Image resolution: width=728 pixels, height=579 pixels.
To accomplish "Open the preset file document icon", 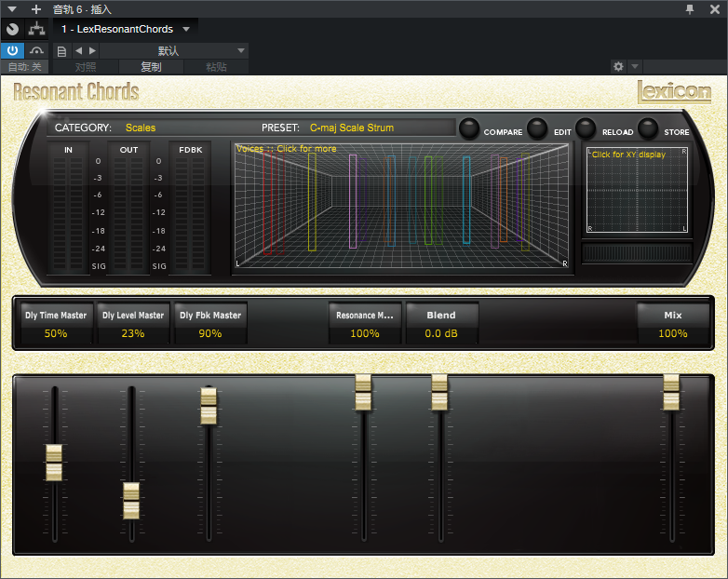I will pos(61,51).
